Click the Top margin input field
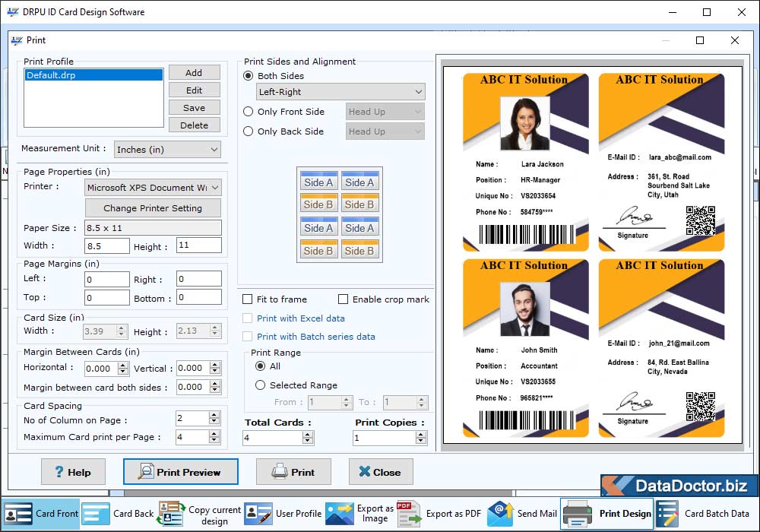This screenshot has height=532, width=760. [107, 297]
